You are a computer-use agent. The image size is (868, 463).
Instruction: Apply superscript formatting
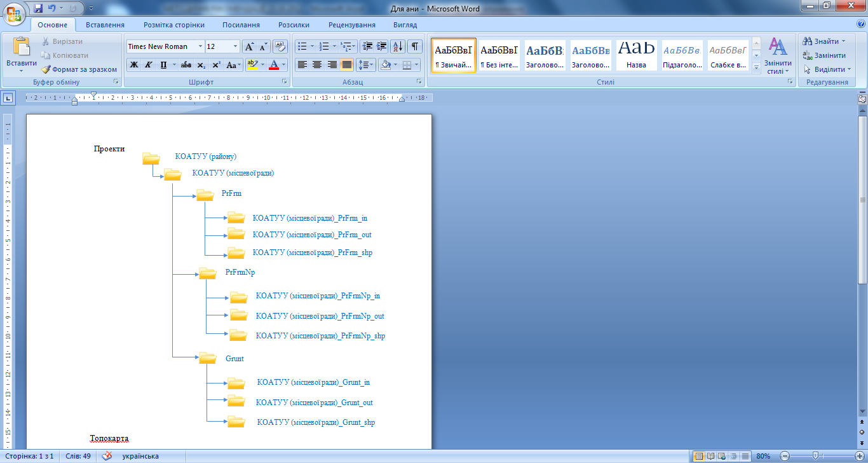(x=217, y=65)
